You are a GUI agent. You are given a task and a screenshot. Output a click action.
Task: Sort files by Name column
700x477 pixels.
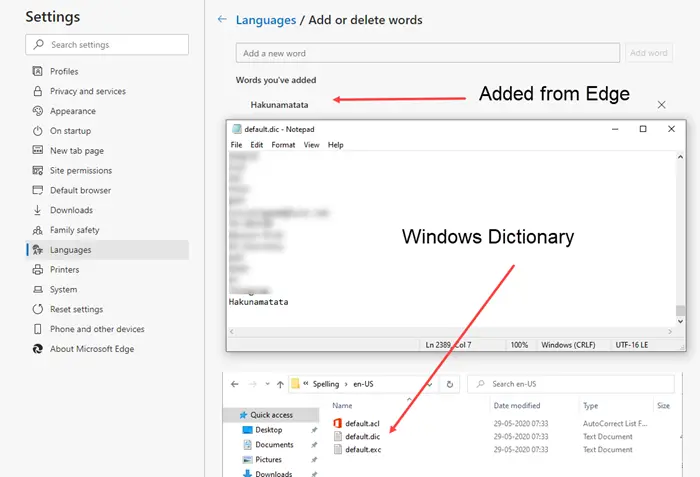pyautogui.click(x=342, y=406)
